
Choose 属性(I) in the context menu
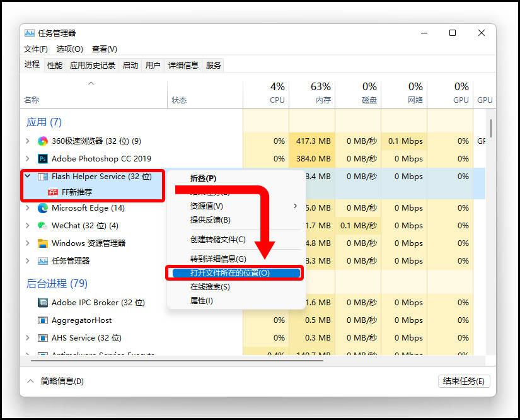(236, 301)
